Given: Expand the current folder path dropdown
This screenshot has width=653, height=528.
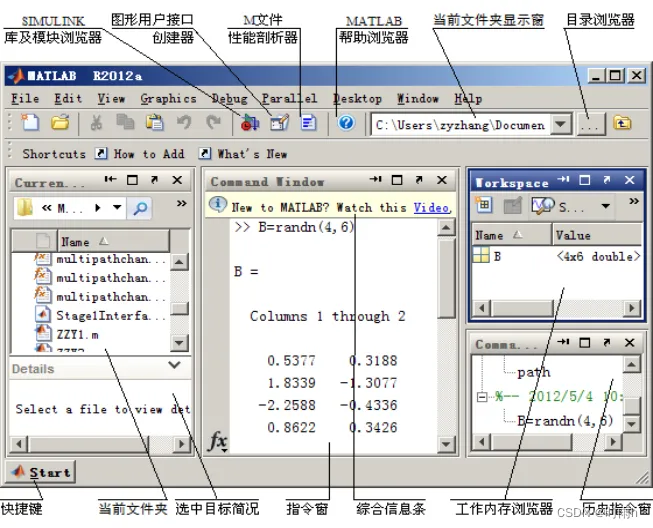Looking at the screenshot, I should pos(561,124).
